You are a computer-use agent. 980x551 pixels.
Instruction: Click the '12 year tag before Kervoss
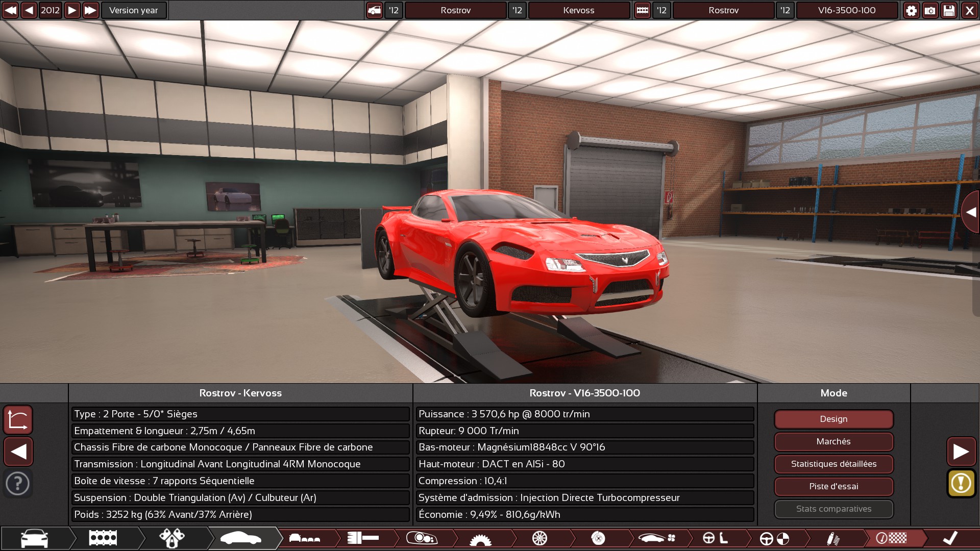[x=517, y=10]
